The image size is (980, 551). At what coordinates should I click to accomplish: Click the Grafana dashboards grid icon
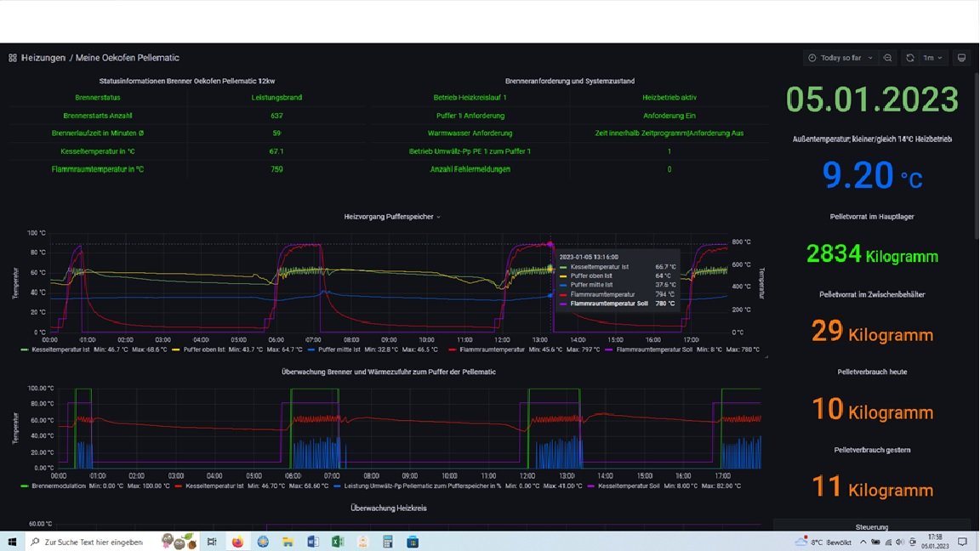click(x=13, y=58)
